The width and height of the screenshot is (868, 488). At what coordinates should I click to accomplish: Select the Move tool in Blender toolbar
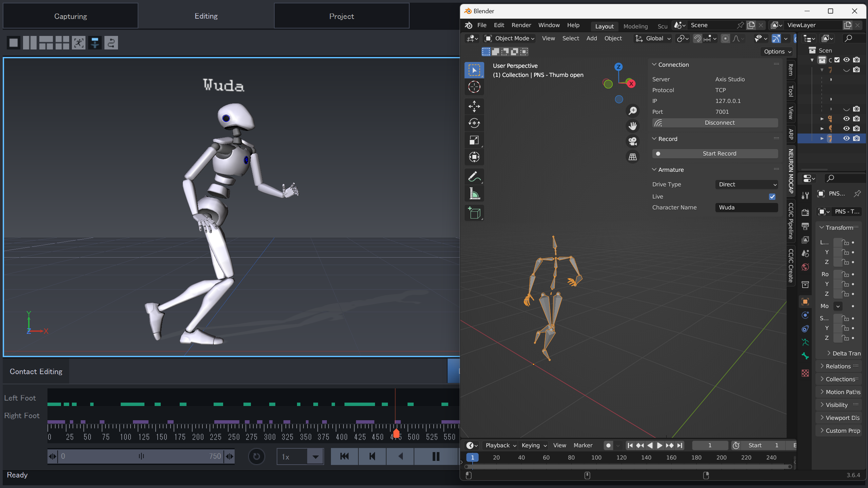(474, 106)
